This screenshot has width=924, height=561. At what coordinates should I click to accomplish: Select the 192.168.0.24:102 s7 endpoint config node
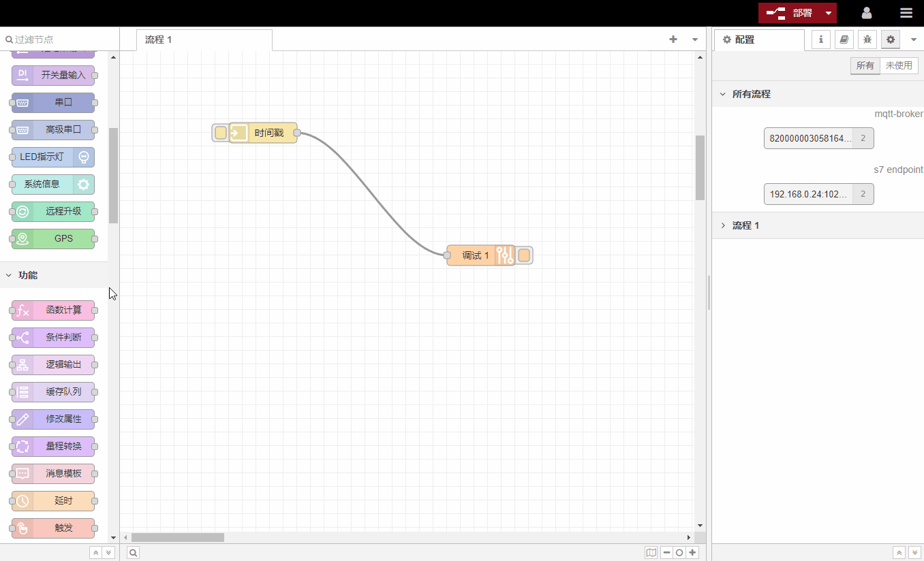pos(809,194)
